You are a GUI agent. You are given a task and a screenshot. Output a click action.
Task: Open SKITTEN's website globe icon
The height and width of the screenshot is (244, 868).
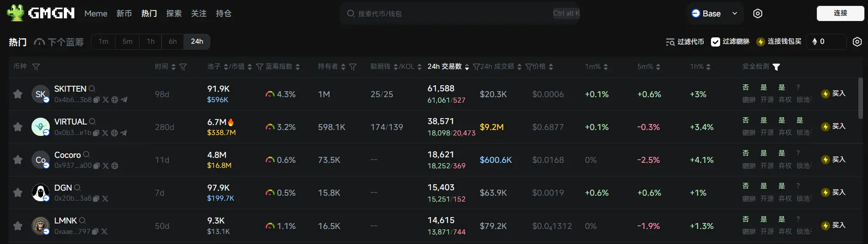[x=115, y=100]
